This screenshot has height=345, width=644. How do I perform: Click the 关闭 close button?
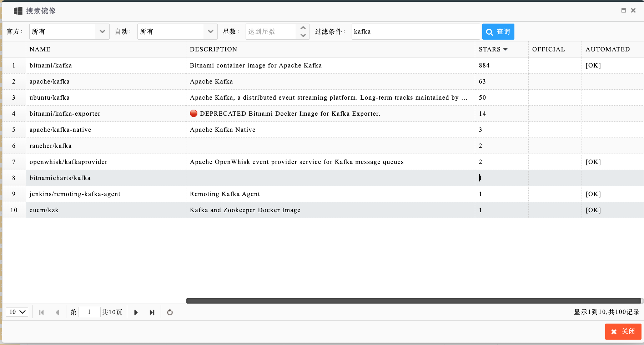pos(623,331)
